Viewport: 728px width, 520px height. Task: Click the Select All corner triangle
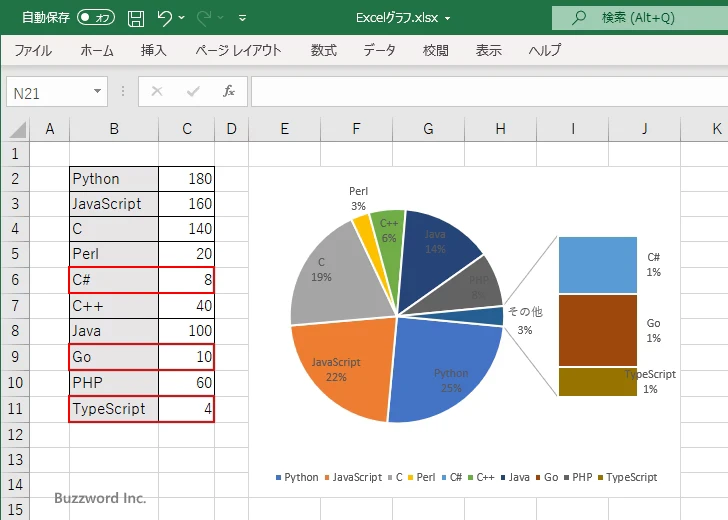17,129
